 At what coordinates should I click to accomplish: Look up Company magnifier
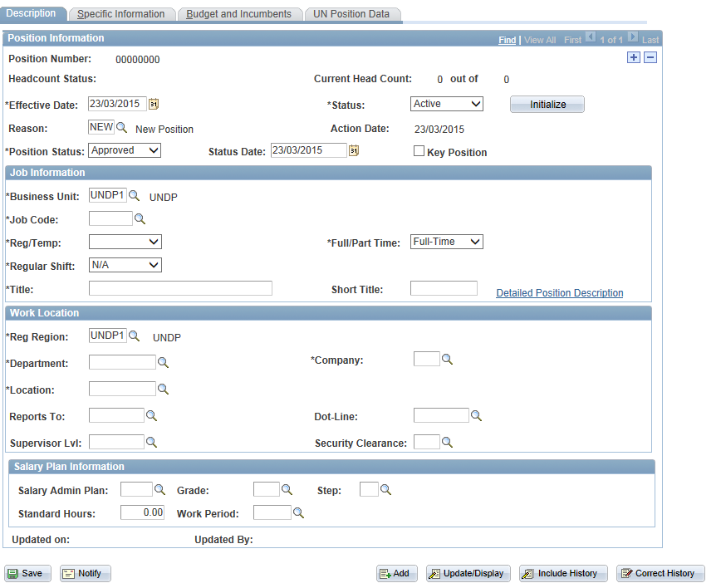[x=448, y=360]
